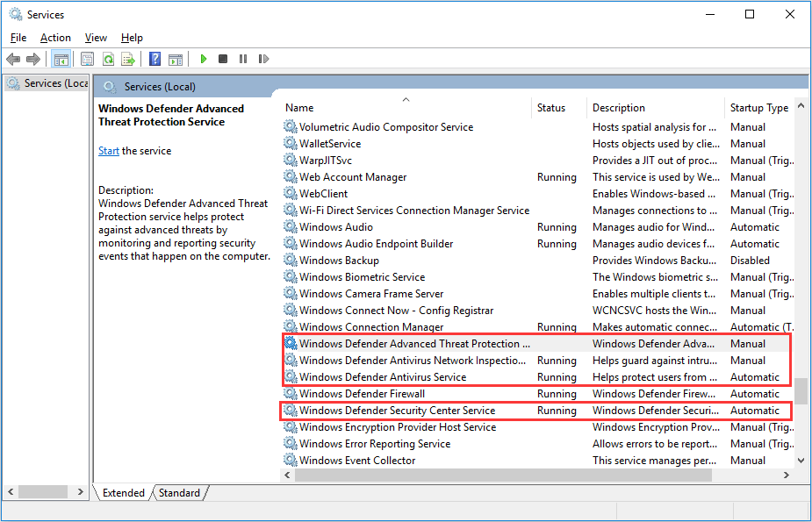The height and width of the screenshot is (522, 812).
Task: Open the File menu
Action: click(x=18, y=38)
